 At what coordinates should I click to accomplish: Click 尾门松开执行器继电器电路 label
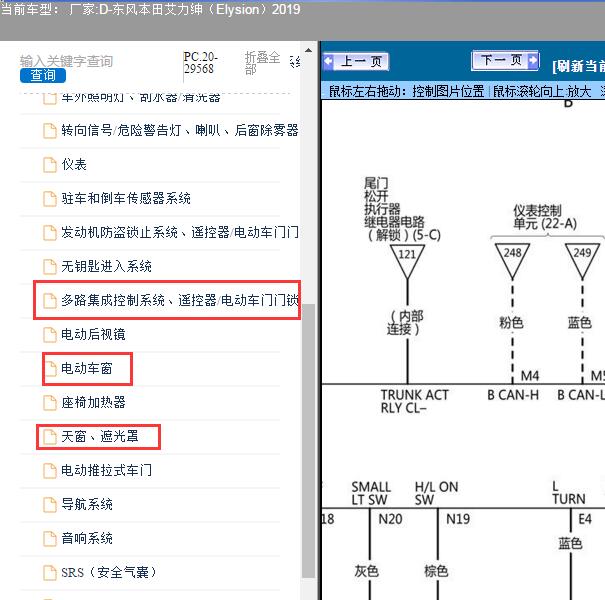[x=401, y=210]
